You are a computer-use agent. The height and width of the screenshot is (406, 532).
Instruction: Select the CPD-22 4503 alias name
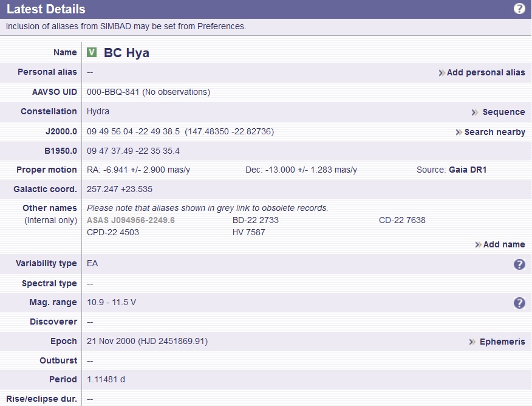113,232
